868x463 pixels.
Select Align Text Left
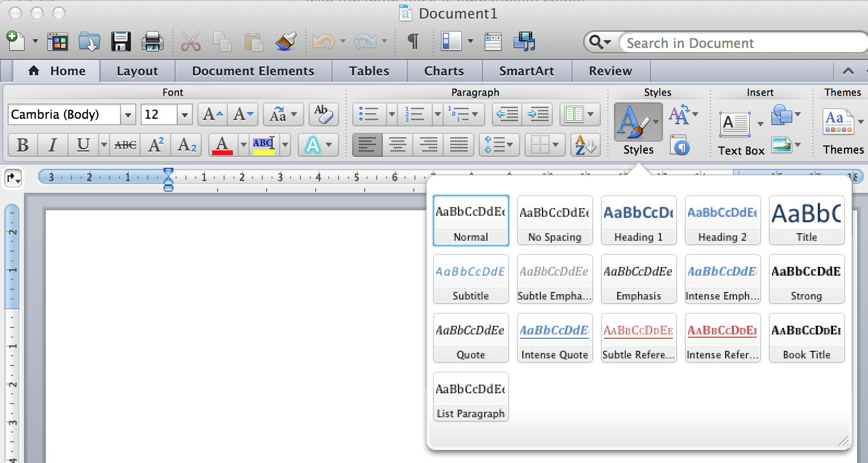(x=367, y=145)
